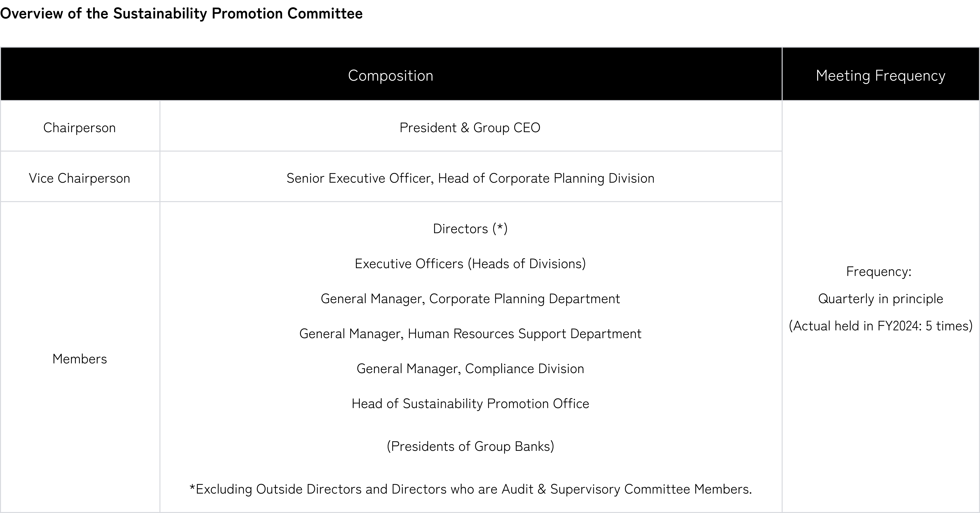Click Head of Sustainability Promotion Office

(470, 403)
